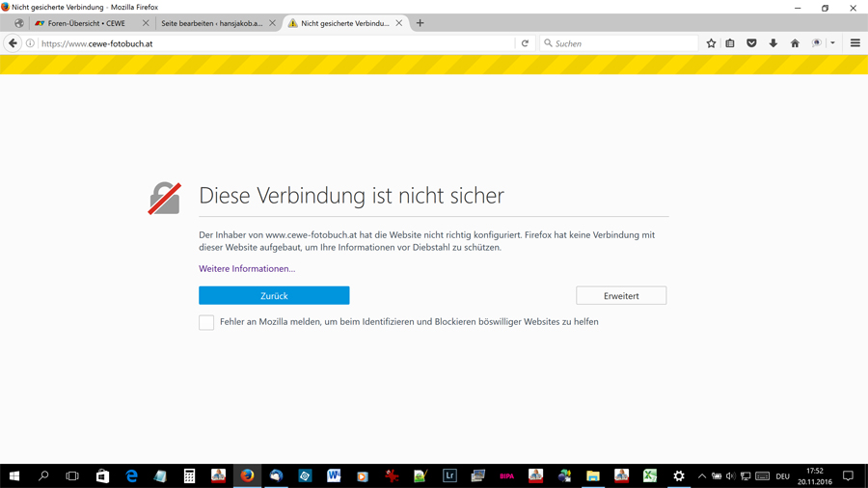868x488 pixels.
Task: Open the Pocket icon in the toolbar
Action: pos(751,43)
